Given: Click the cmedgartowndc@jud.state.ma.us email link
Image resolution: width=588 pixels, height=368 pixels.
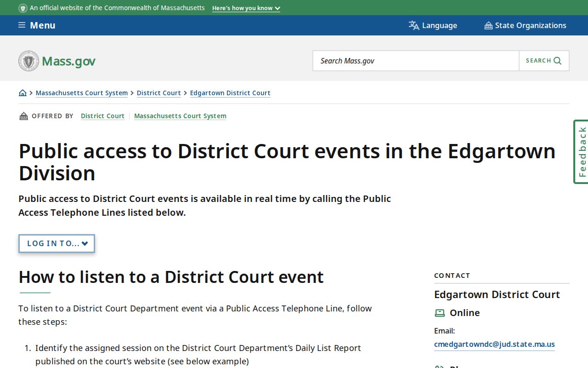Looking at the screenshot, I should [x=494, y=344].
